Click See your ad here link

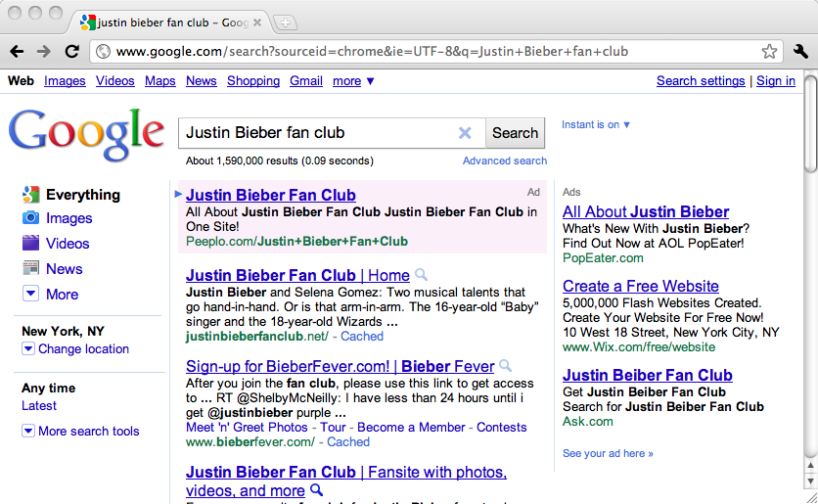[x=608, y=453]
